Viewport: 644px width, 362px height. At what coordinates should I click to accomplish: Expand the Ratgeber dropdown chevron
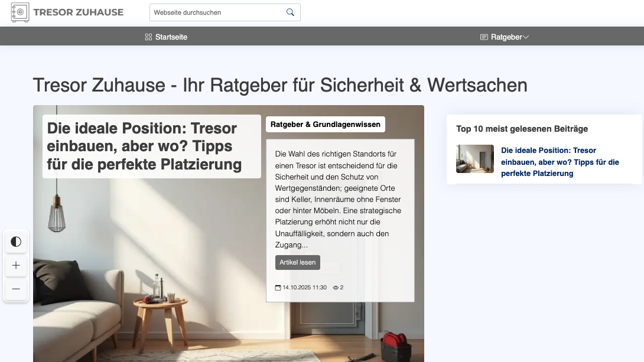(x=526, y=37)
